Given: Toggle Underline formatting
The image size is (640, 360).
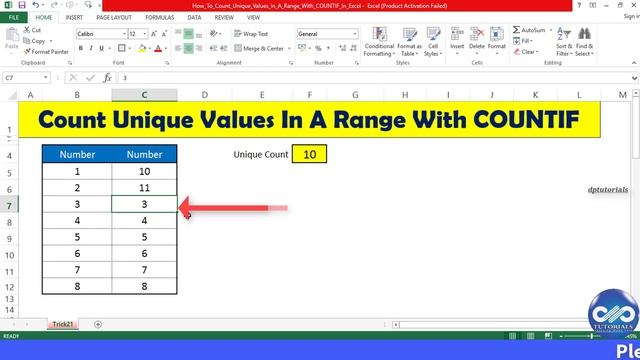Looking at the screenshot, I should (101, 48).
